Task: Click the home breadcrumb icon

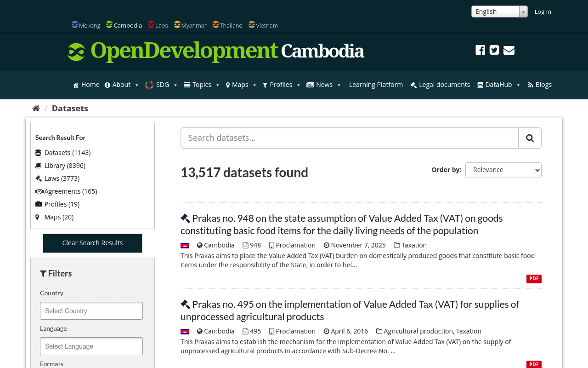Action: pos(36,109)
